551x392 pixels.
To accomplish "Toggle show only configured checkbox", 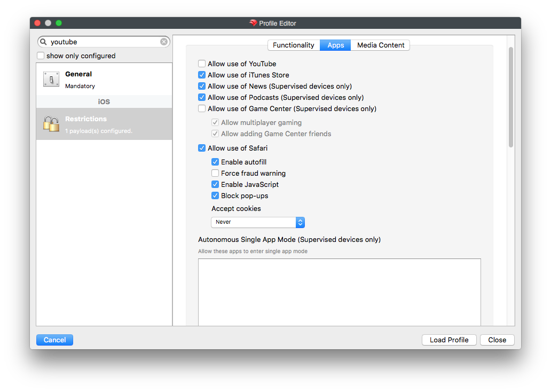I will (41, 56).
